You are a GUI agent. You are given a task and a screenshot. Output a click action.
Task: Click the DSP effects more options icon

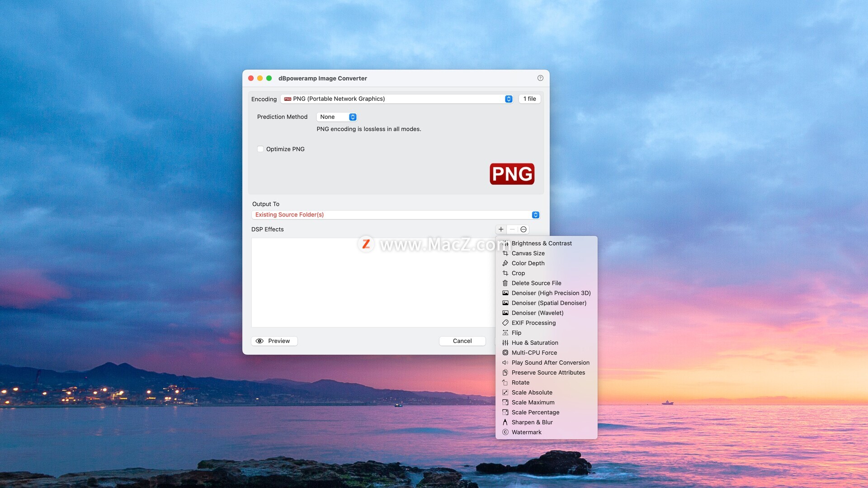(524, 230)
